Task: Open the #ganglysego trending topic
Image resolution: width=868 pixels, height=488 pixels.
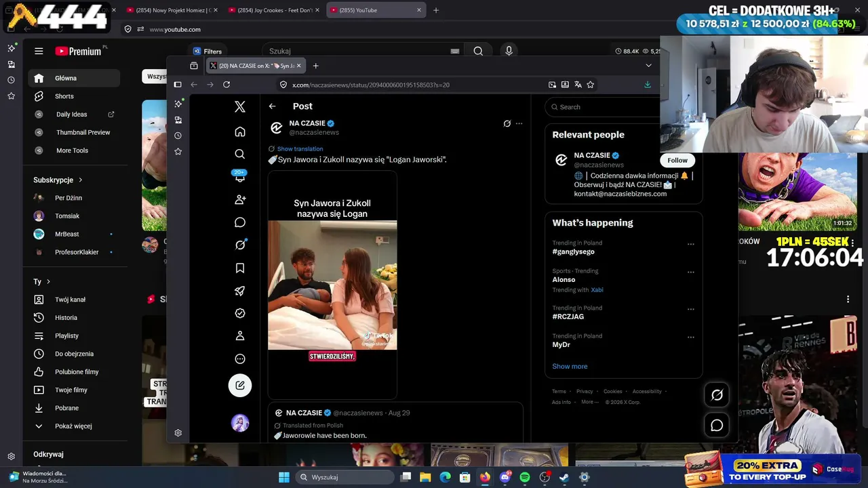Action: [573, 252]
